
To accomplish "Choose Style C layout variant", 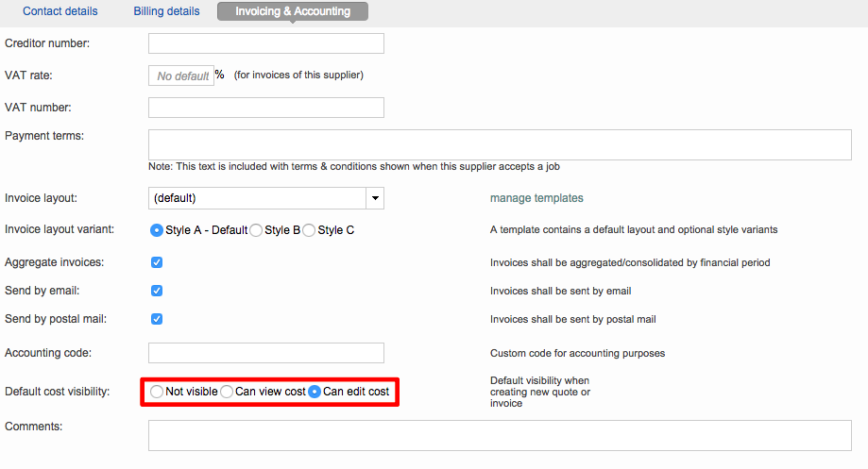I will point(309,230).
